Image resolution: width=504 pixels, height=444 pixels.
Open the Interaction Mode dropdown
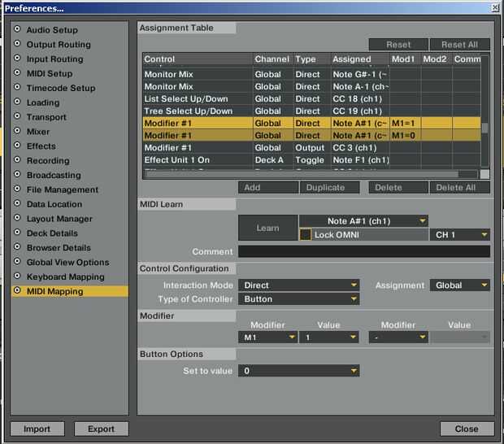pyautogui.click(x=298, y=285)
